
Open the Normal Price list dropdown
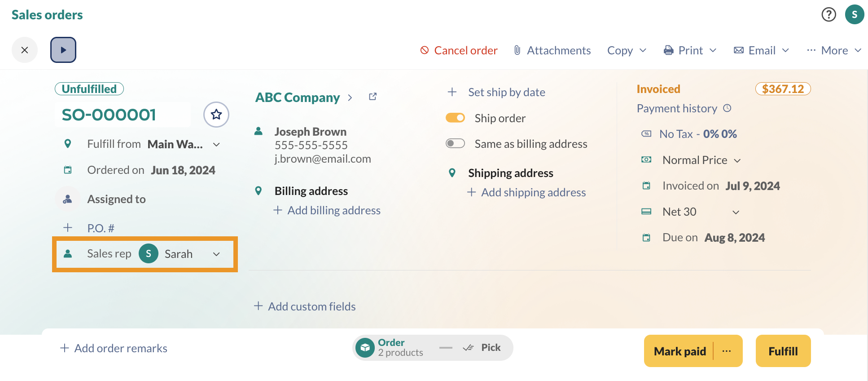(737, 160)
